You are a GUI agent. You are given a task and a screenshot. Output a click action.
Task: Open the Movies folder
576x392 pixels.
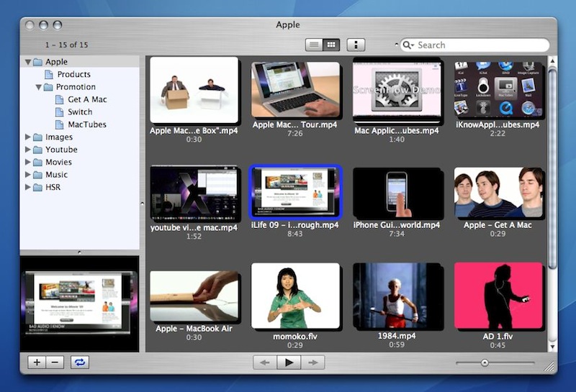[58, 163]
